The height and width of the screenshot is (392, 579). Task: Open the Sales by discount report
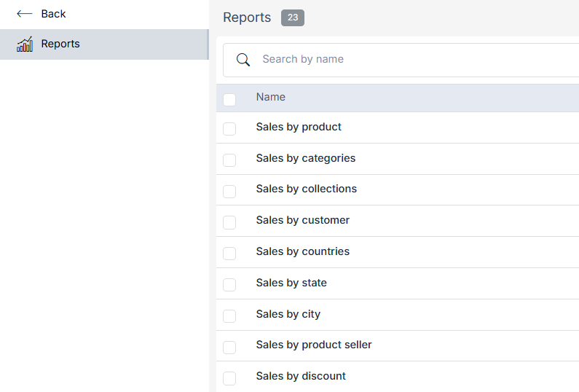(301, 376)
